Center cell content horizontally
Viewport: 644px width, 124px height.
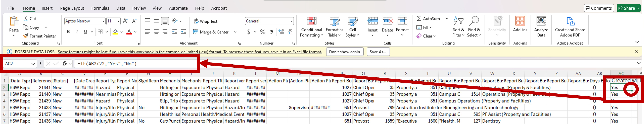(156, 32)
